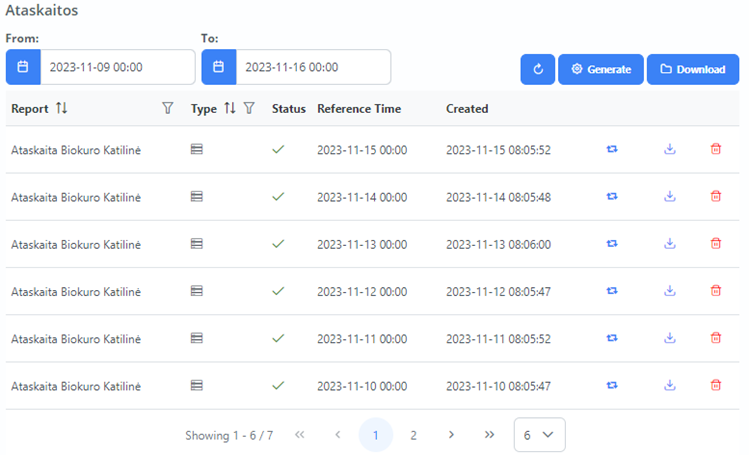Filter the Type column
Screen dimensions: 749x455
point(249,108)
